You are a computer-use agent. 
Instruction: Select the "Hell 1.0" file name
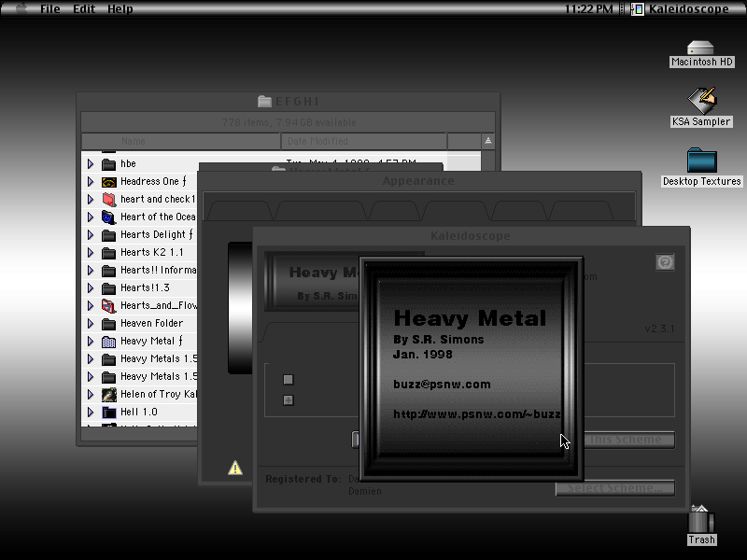coord(138,412)
